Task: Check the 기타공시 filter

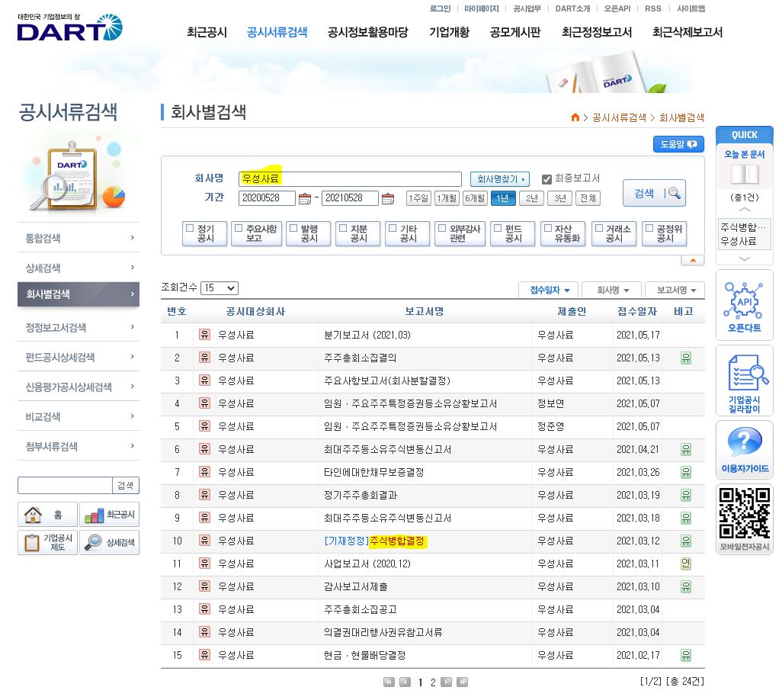Action: 393,228
